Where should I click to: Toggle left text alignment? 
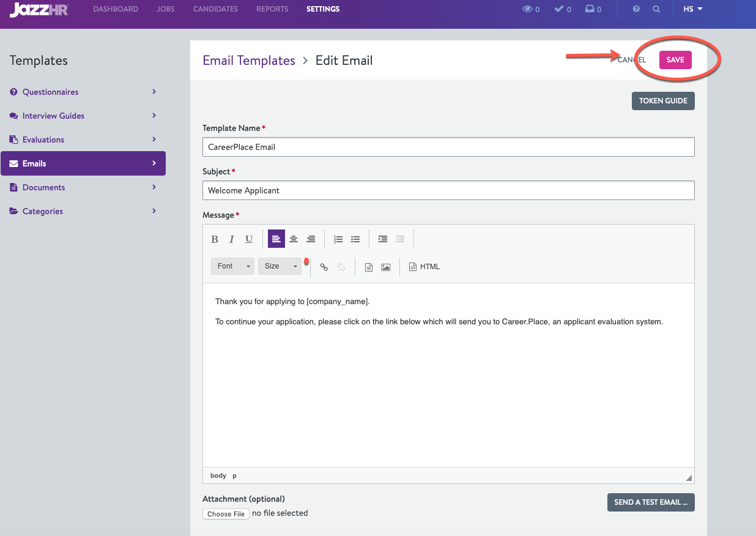276,239
